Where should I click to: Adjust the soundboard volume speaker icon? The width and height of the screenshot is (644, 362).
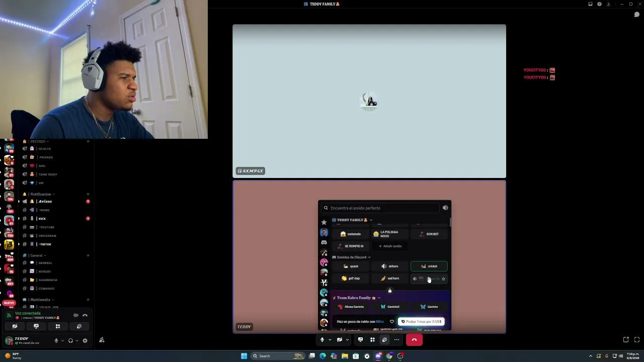click(x=445, y=208)
